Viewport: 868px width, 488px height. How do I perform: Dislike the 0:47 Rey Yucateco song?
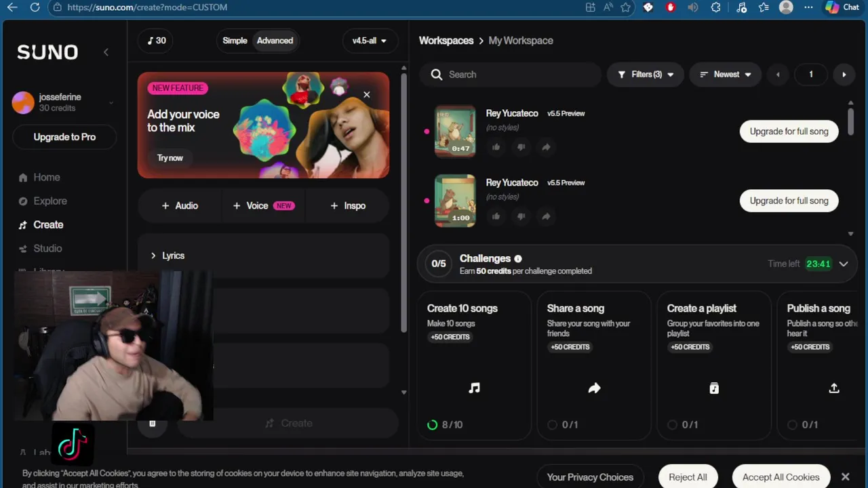point(521,147)
